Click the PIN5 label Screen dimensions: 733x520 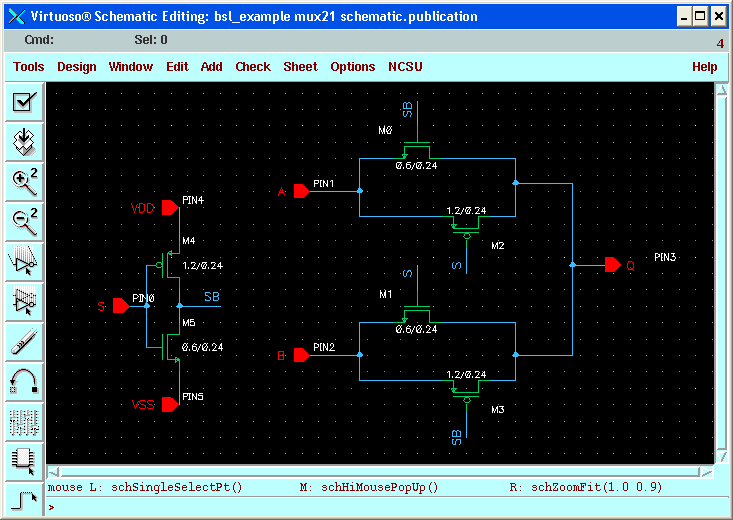click(193, 397)
